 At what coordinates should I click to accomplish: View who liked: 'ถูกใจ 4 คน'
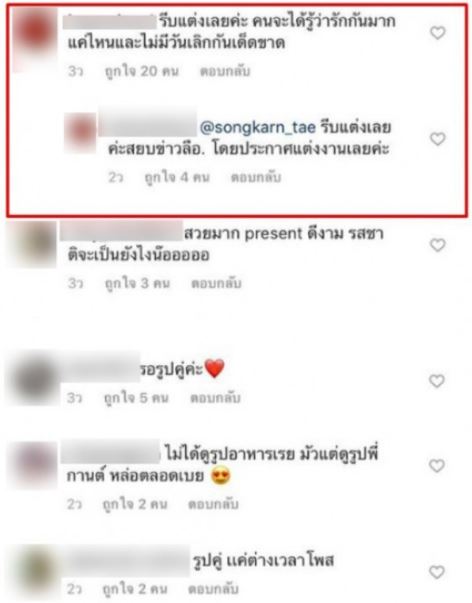pyautogui.click(x=177, y=177)
